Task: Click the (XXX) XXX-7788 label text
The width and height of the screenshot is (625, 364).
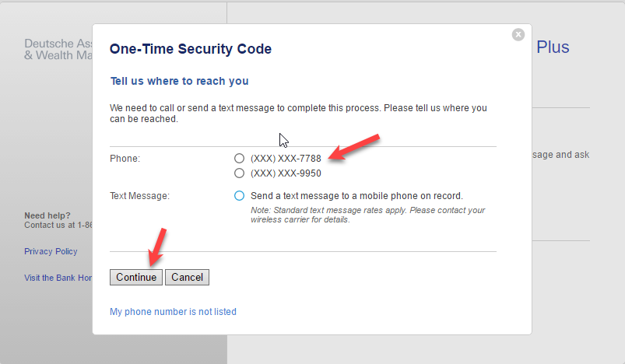Action: click(286, 159)
